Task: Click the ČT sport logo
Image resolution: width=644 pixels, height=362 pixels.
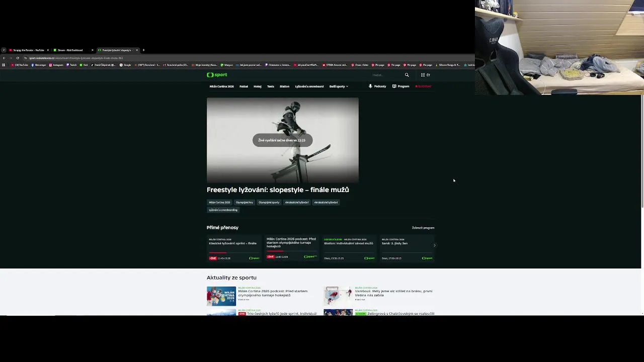Action: [x=217, y=75]
